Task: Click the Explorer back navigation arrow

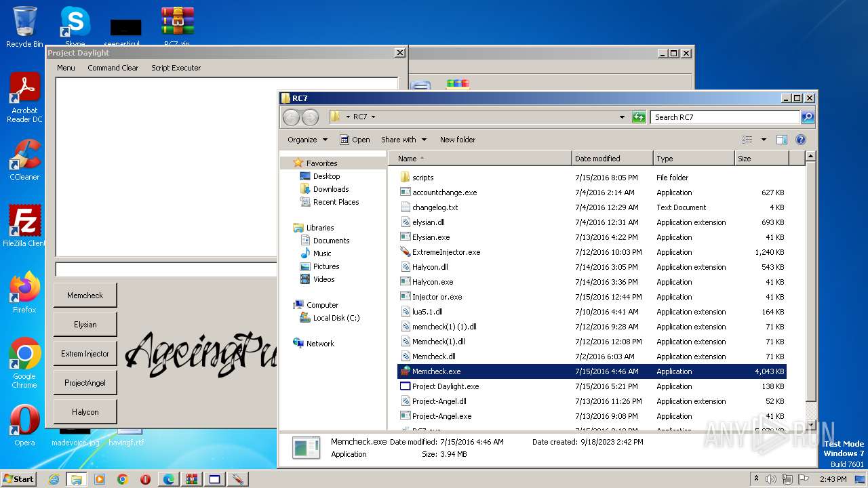Action: pos(291,117)
